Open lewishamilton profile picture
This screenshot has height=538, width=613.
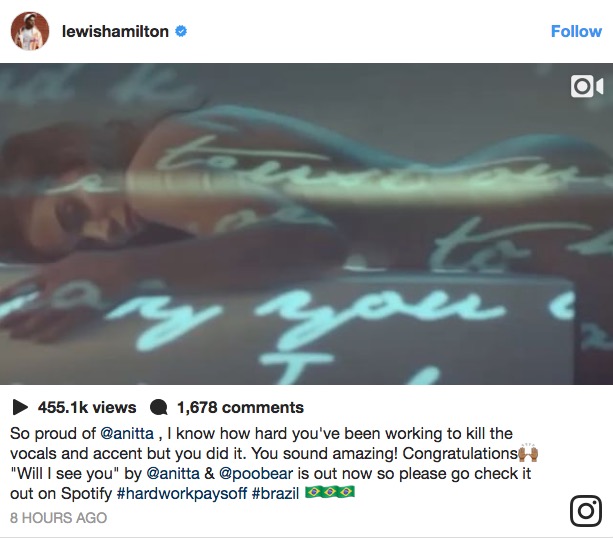pos(30,31)
